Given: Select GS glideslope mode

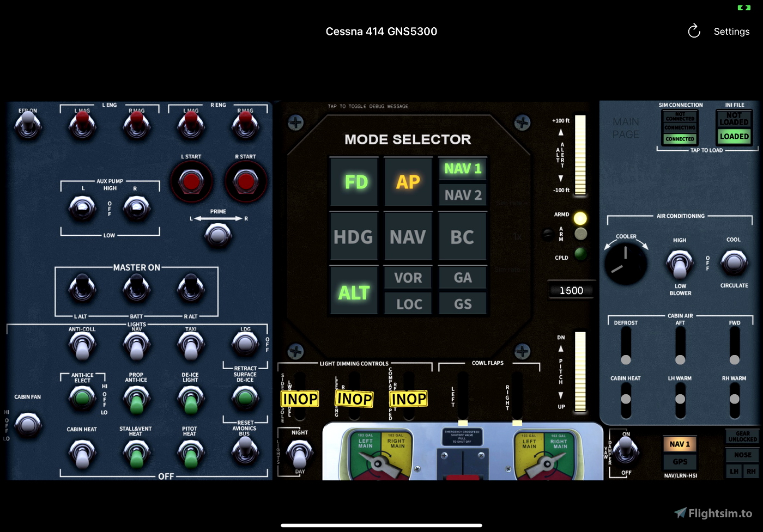Looking at the screenshot, I should [463, 304].
